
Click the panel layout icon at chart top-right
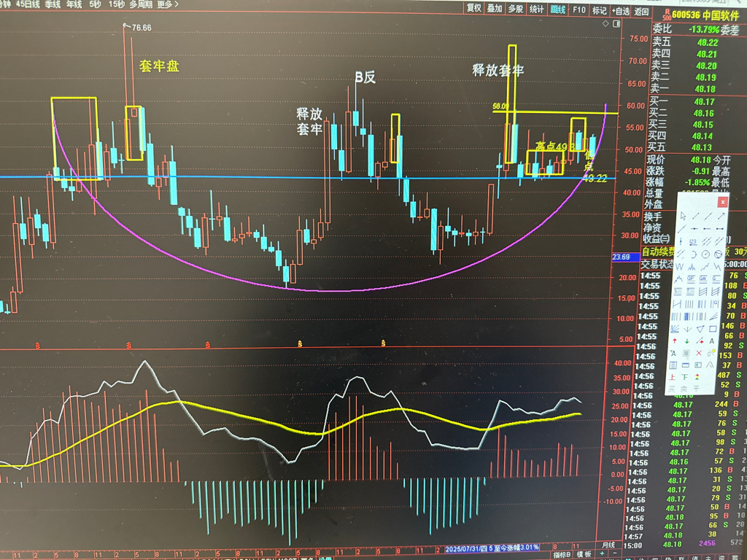pos(616,24)
